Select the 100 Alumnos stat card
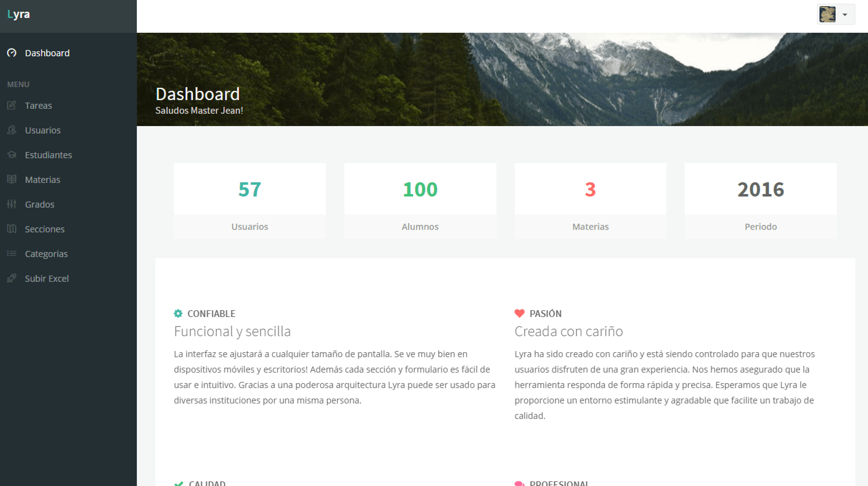The height and width of the screenshot is (486, 868). tap(420, 201)
